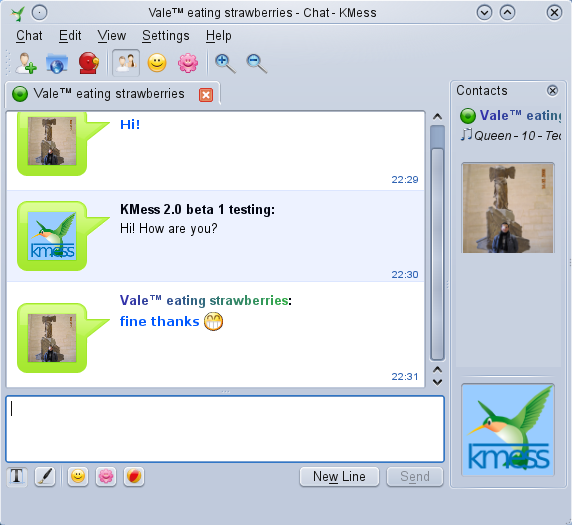Click Vale's large display picture in Contacts
Screen dimensions: 572x525
508,208
